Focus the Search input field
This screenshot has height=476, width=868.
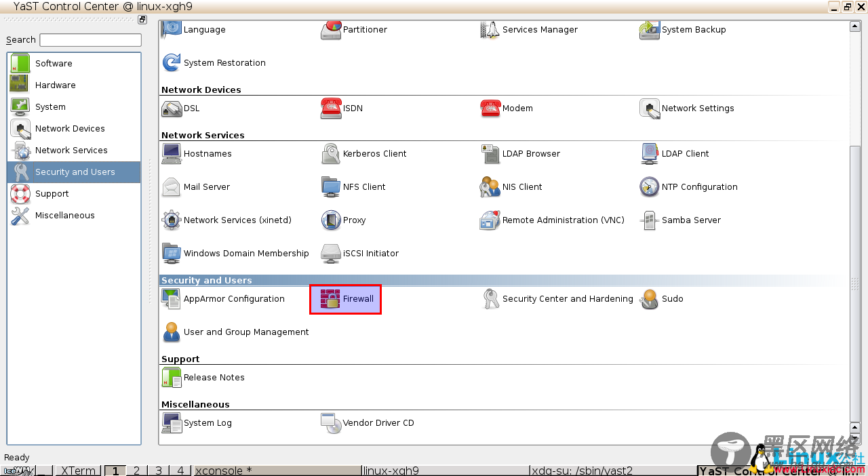(90, 40)
